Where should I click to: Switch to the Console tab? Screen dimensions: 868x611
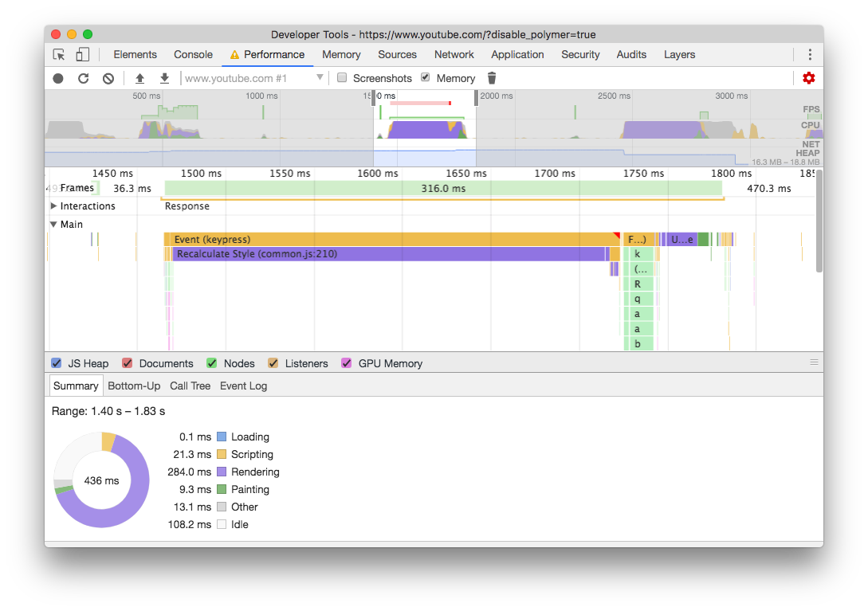pyautogui.click(x=193, y=54)
